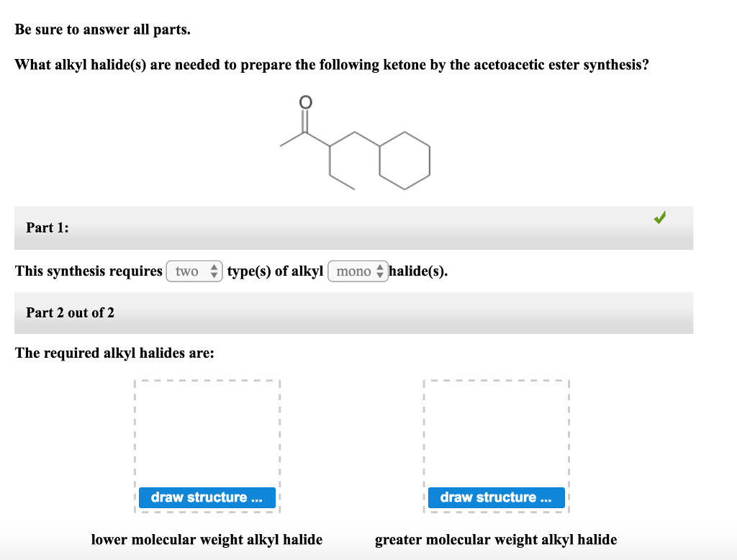Change the 'mono' selection using its dropdown
737x560 pixels.
coord(358,271)
